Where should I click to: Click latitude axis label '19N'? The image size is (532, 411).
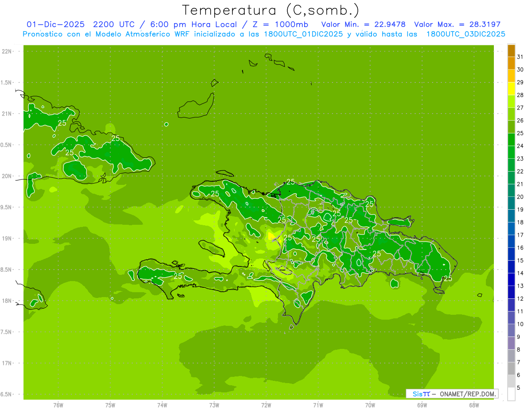(x=7, y=239)
